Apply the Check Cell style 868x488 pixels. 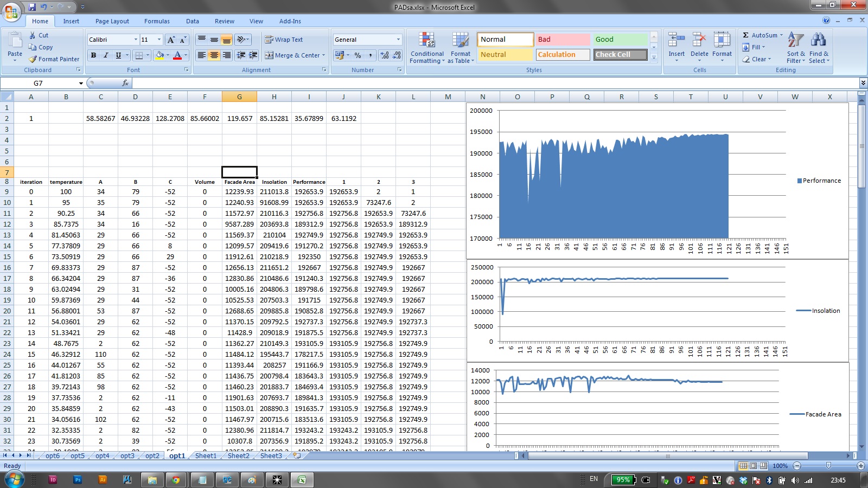[620, 55]
